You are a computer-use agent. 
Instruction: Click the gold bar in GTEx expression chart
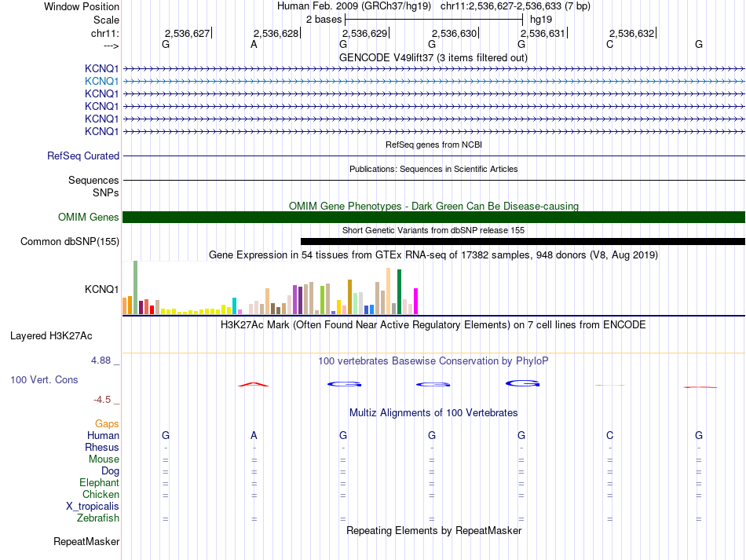338,307
